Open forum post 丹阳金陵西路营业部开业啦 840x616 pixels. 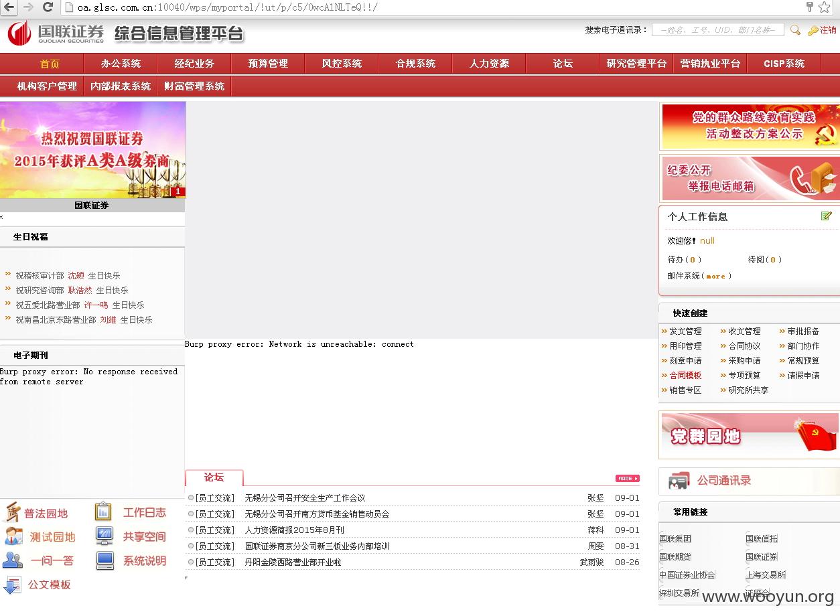293,562
